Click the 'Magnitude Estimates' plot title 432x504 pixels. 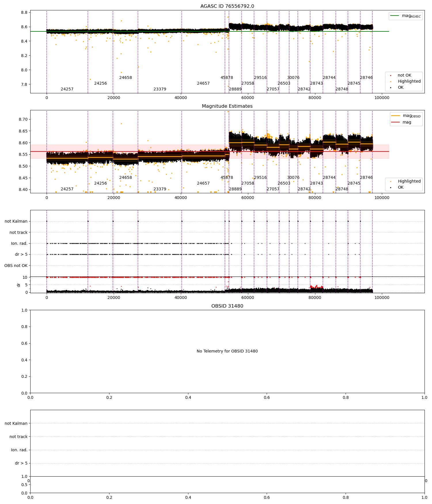[x=227, y=106]
